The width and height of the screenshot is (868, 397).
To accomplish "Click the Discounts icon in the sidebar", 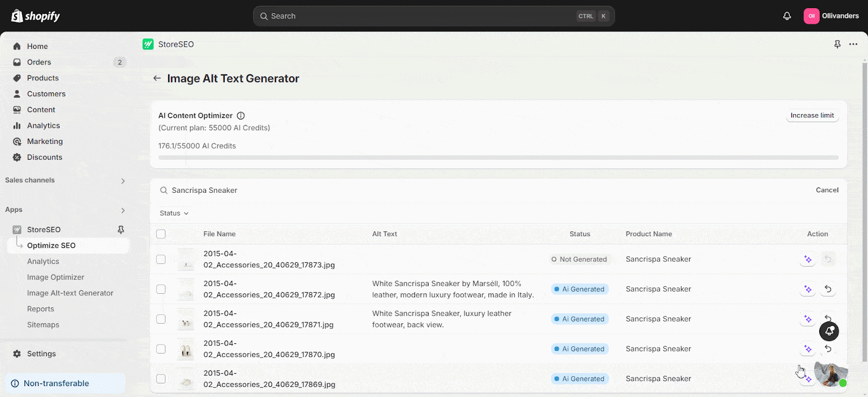I will click(17, 157).
